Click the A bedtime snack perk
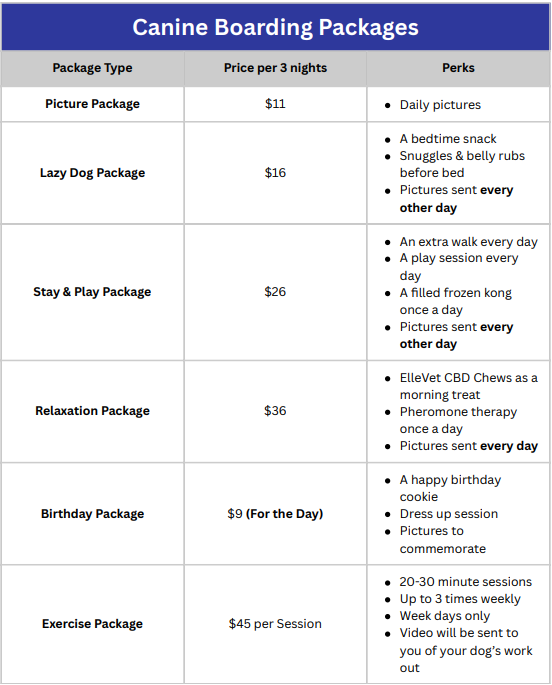This screenshot has height=685, width=552. [x=448, y=139]
